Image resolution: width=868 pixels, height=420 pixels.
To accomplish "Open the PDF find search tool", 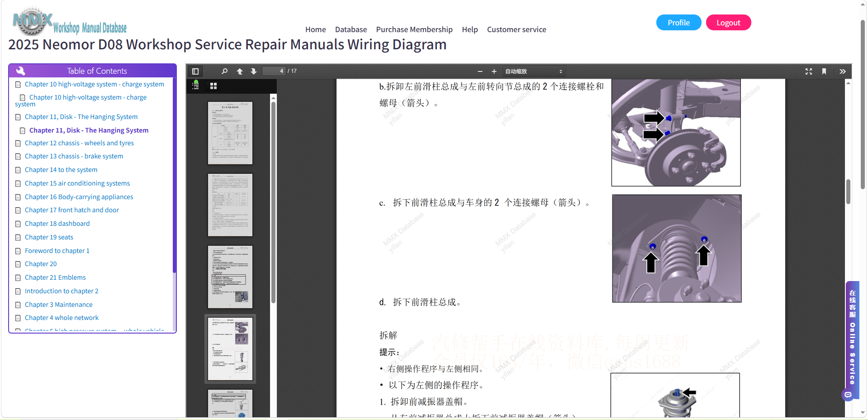I will (224, 72).
